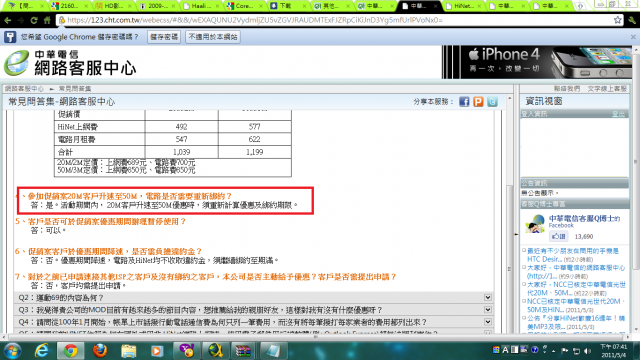This screenshot has width=640, height=360.
Task: Open the media player taskbar icon
Action: click(157, 351)
